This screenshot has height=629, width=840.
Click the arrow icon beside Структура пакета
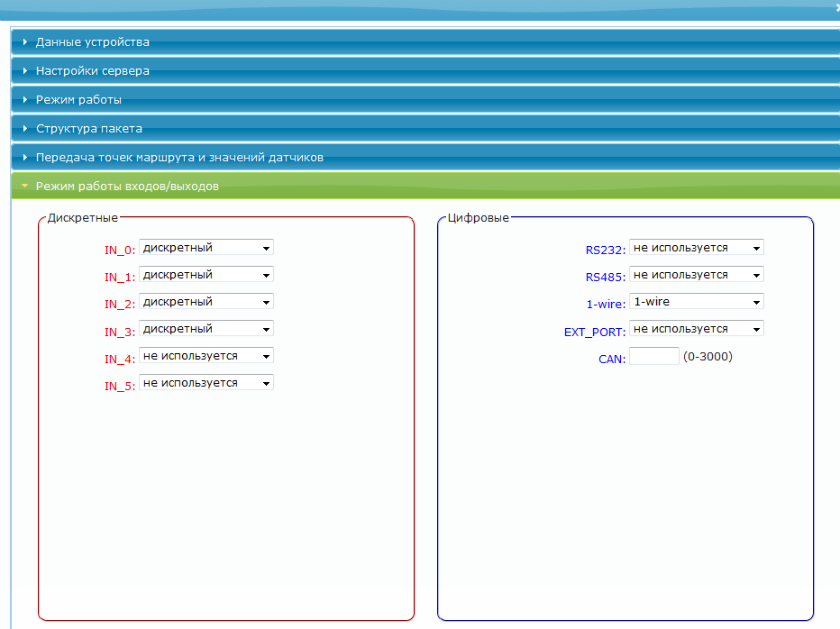tap(25, 129)
